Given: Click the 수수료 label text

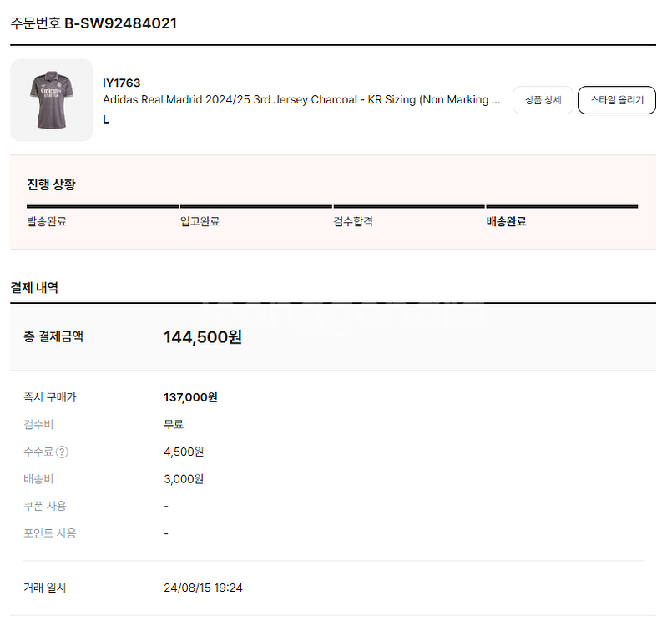Looking at the screenshot, I should pyautogui.click(x=38, y=452).
